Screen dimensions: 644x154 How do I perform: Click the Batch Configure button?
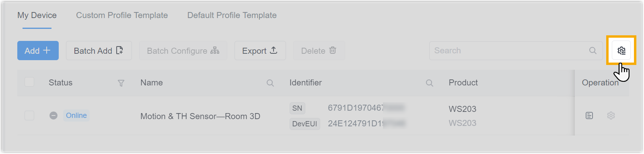183,51
